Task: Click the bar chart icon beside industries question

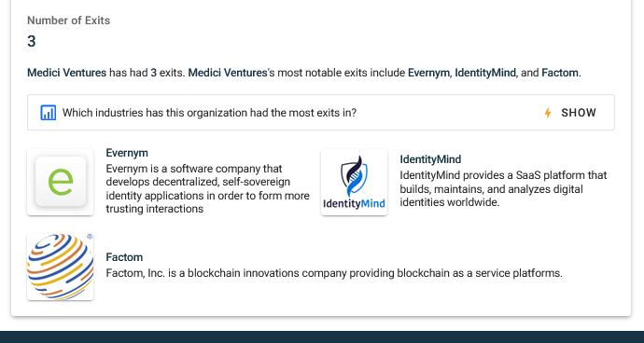Action: (48, 113)
